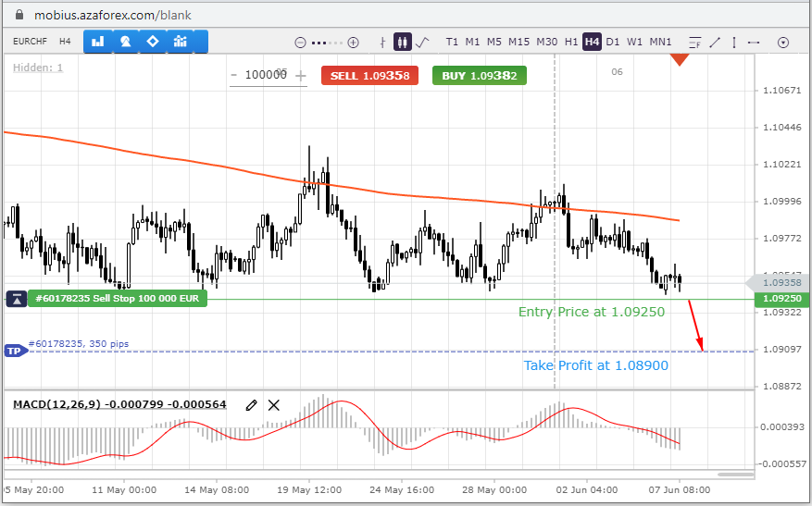Viewport: 812px width, 506px height.
Task: Switch to line chart type
Action: 422,43
